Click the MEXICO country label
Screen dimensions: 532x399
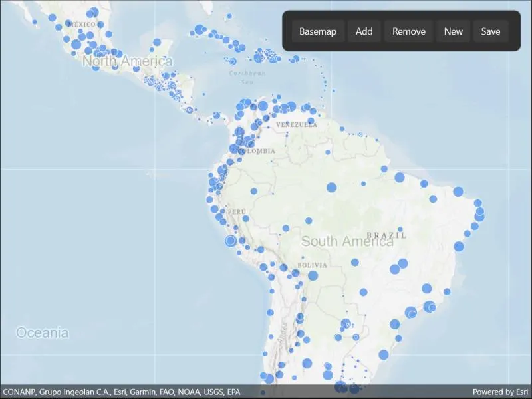click(82, 24)
